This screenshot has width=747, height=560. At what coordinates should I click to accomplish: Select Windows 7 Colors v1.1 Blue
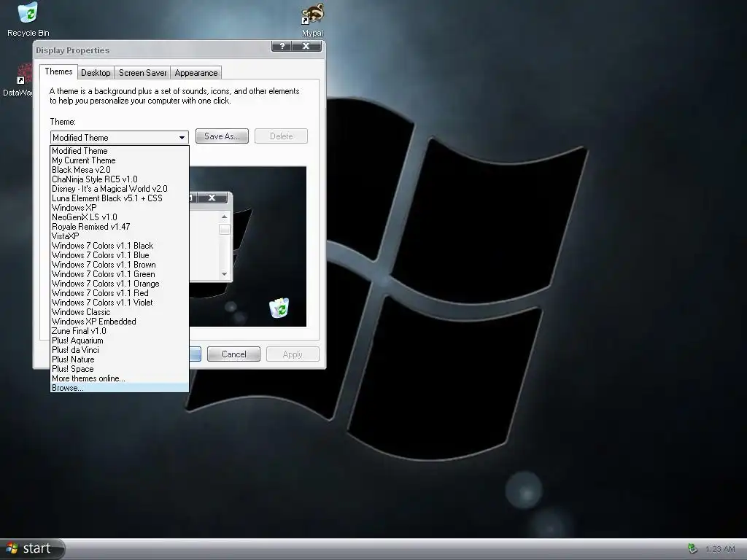point(120,255)
